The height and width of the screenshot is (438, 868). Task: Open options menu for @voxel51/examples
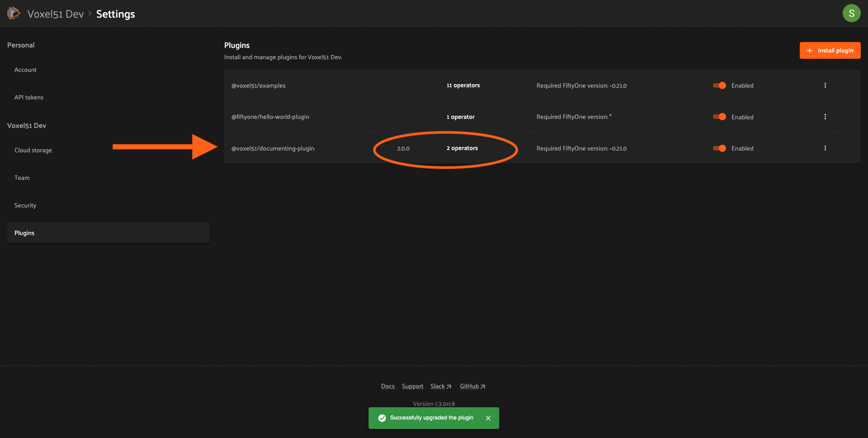[x=825, y=85]
